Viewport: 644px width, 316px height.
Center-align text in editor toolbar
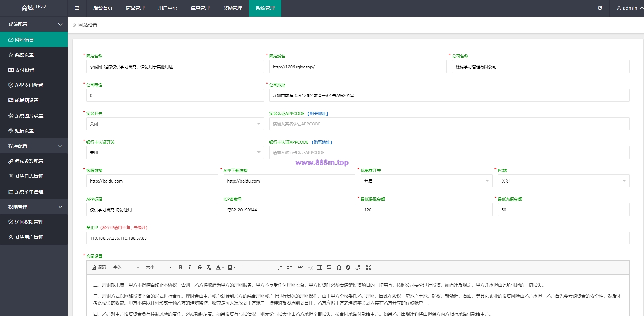[x=252, y=267]
